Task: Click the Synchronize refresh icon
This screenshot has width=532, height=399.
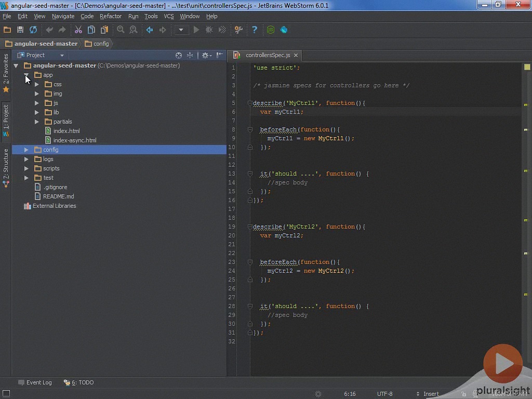Action: click(x=33, y=30)
